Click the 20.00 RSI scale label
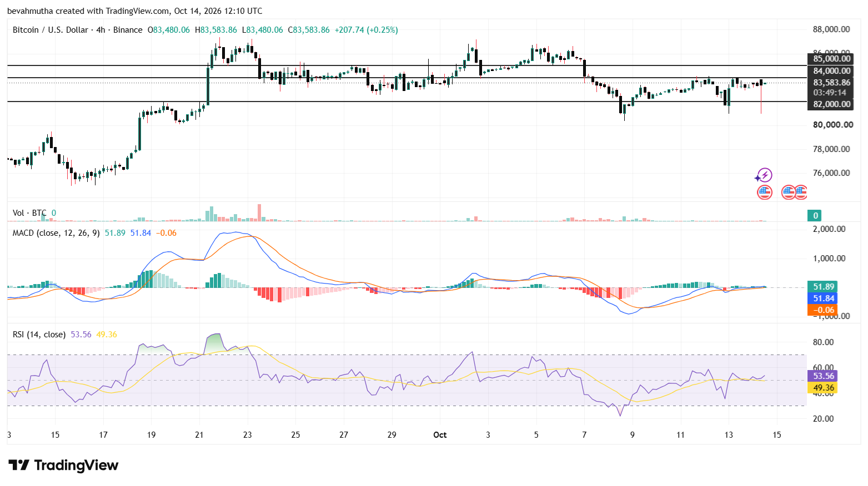Viewport: 868px width, 486px height. pyautogui.click(x=823, y=419)
